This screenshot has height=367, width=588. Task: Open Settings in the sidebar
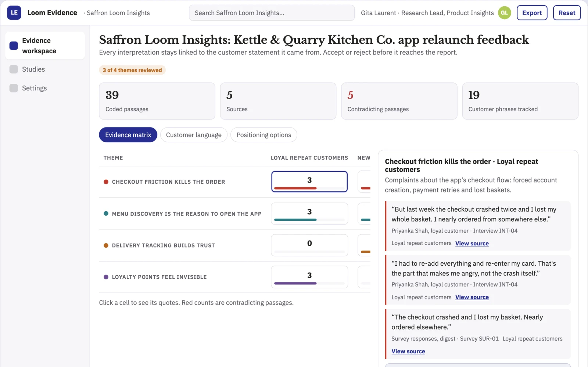[45, 88]
